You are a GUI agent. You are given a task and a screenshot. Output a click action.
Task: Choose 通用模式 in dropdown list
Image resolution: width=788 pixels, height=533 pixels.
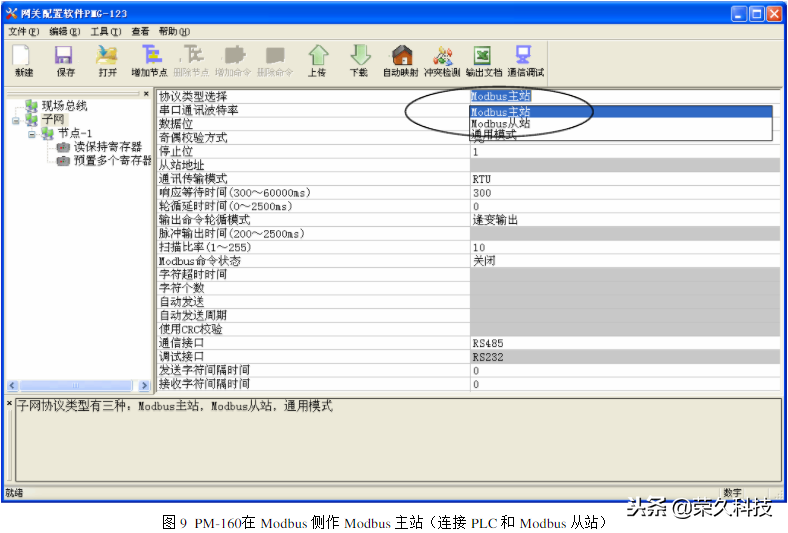(x=621, y=134)
